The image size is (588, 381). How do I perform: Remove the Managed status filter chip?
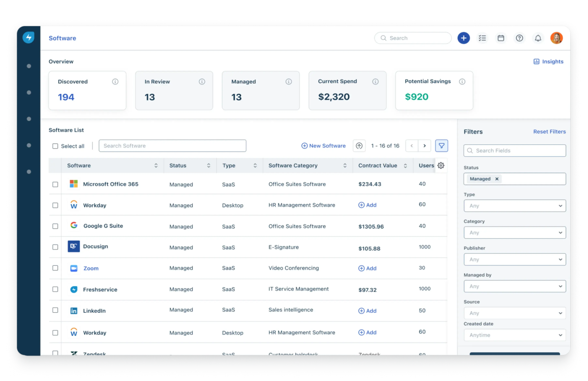[497, 179]
